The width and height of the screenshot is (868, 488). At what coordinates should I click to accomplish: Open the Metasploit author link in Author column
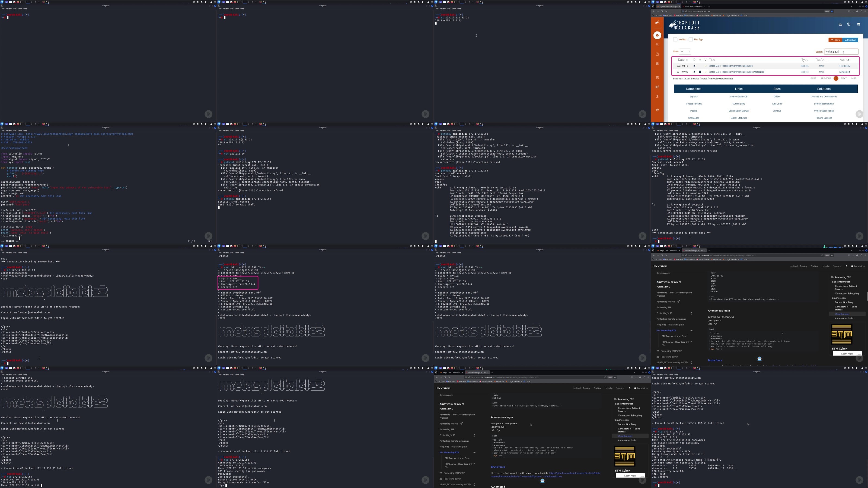(x=844, y=72)
